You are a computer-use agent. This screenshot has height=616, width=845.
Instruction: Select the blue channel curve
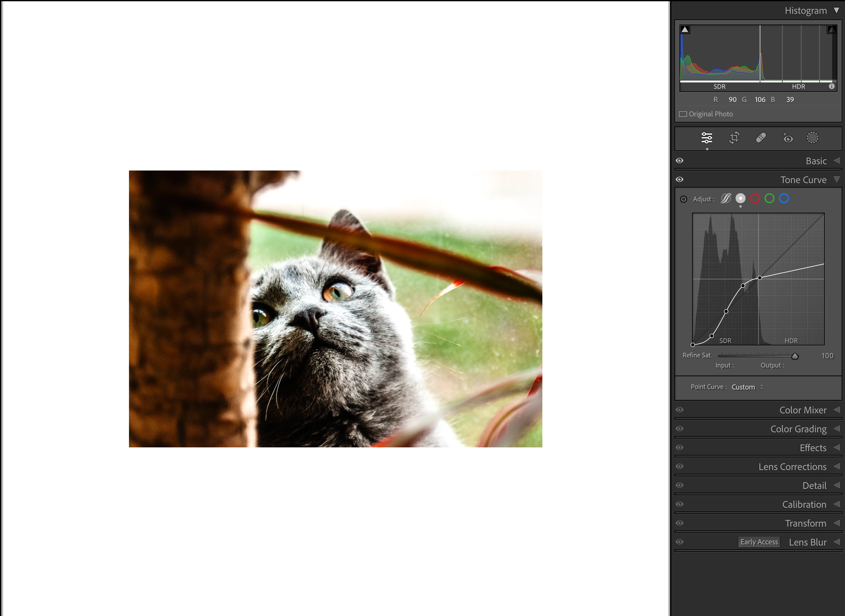click(784, 199)
